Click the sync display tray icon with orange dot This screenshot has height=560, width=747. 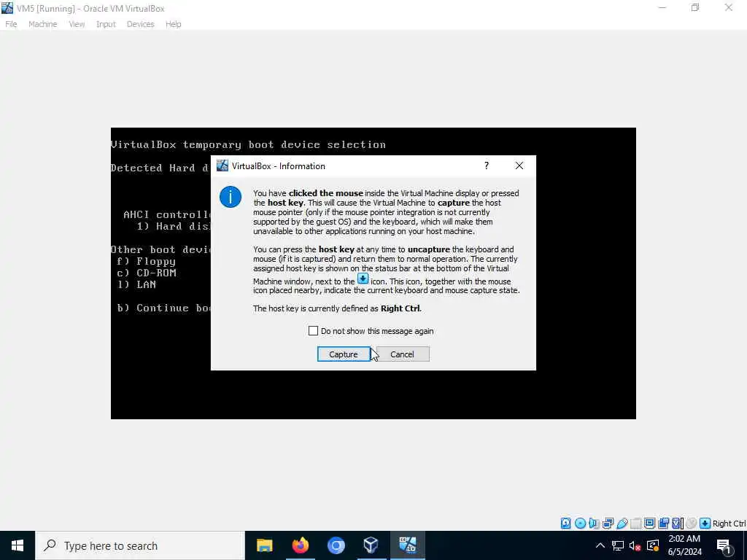653,545
